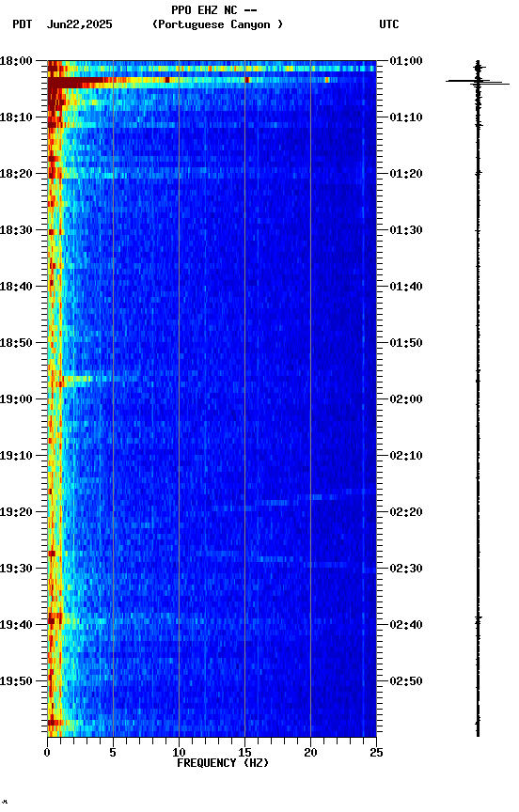Click the 'PDT' timezone label
The width and height of the screenshot is (519, 812).
coord(23,24)
